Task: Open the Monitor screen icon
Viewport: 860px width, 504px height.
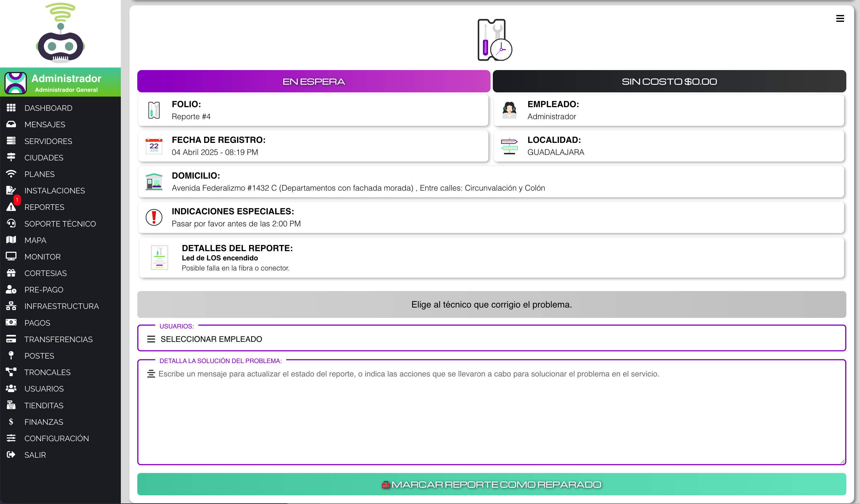Action: pos(11,256)
